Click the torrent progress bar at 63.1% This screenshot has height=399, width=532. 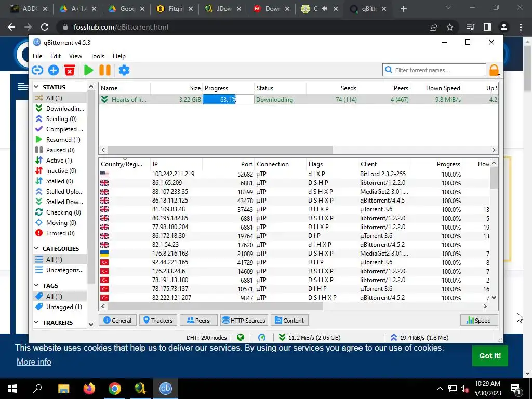click(x=228, y=99)
